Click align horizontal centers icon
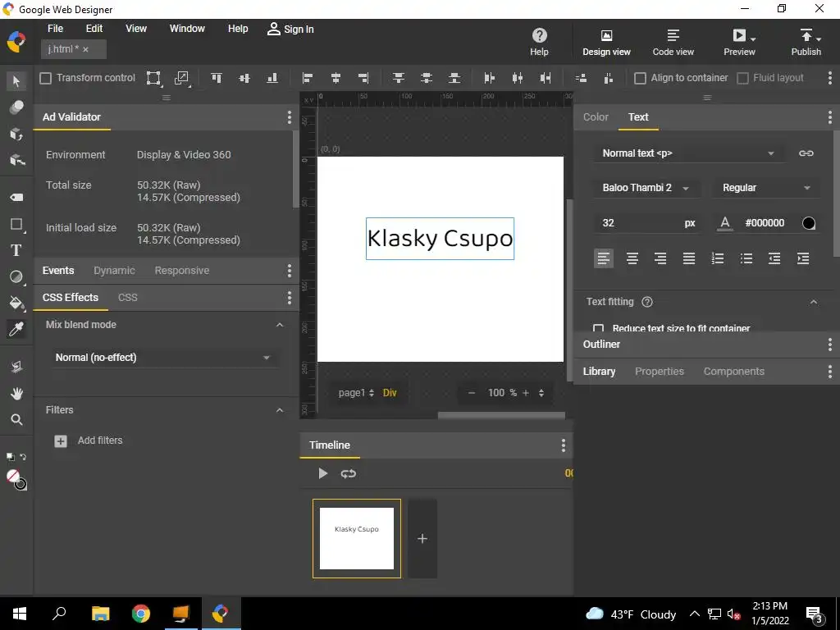840x630 pixels. [x=336, y=78]
